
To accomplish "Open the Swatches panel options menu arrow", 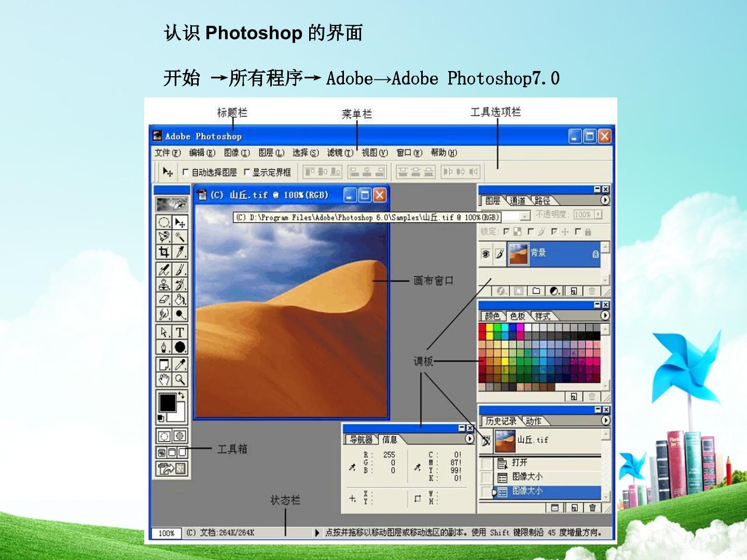I will coord(605,316).
